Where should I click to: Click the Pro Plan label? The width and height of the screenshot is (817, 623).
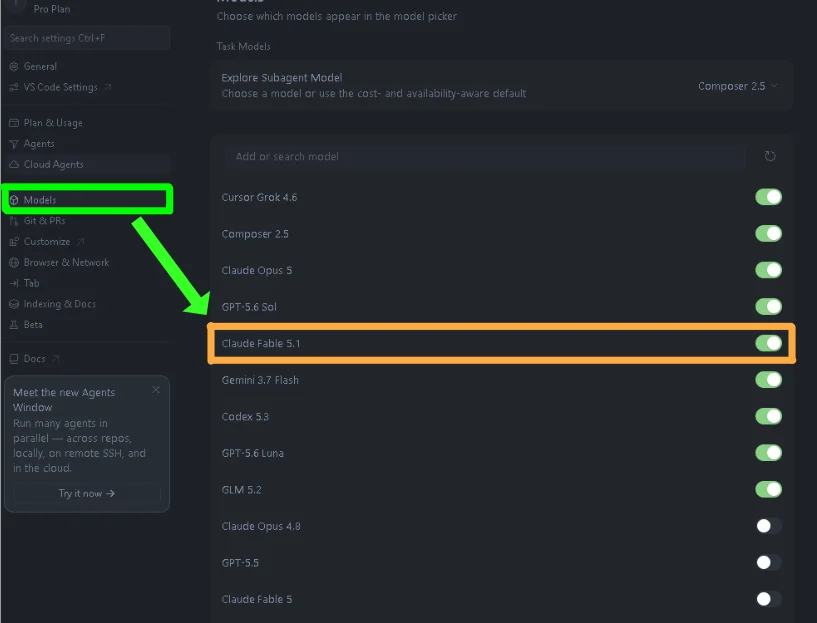(x=52, y=9)
